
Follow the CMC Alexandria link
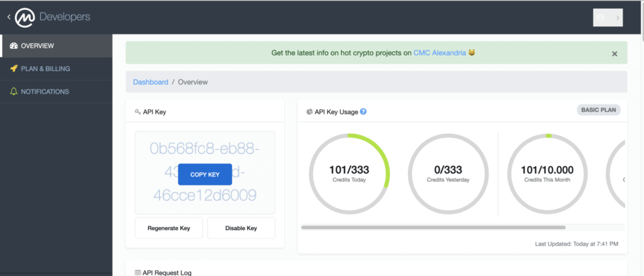click(x=440, y=53)
